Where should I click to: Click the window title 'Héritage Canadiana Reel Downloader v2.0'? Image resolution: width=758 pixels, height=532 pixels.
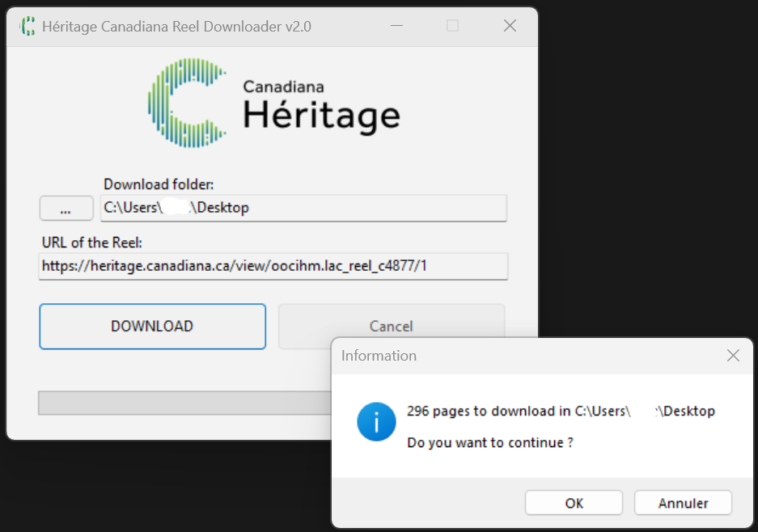pyautogui.click(x=176, y=27)
